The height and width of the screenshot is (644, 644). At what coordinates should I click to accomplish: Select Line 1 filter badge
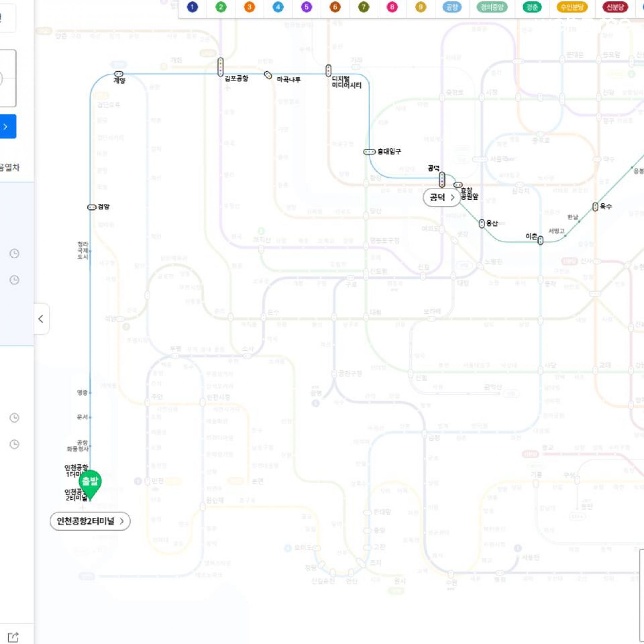tap(192, 7)
